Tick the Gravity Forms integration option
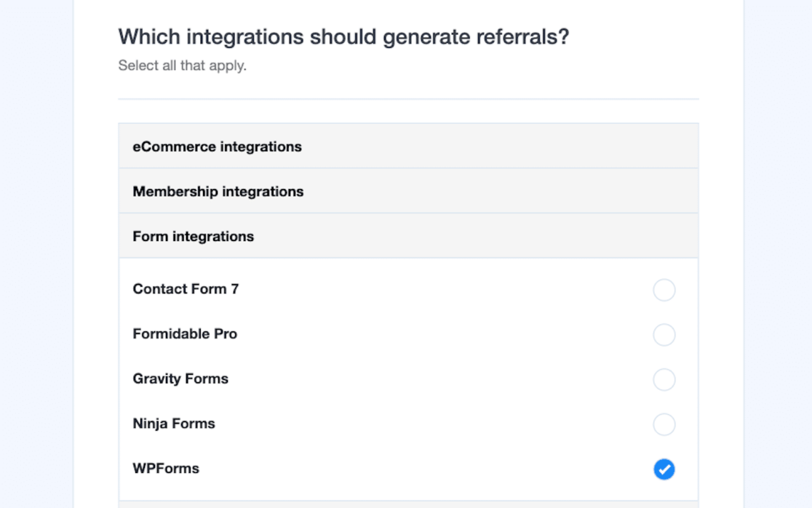 [664, 380]
